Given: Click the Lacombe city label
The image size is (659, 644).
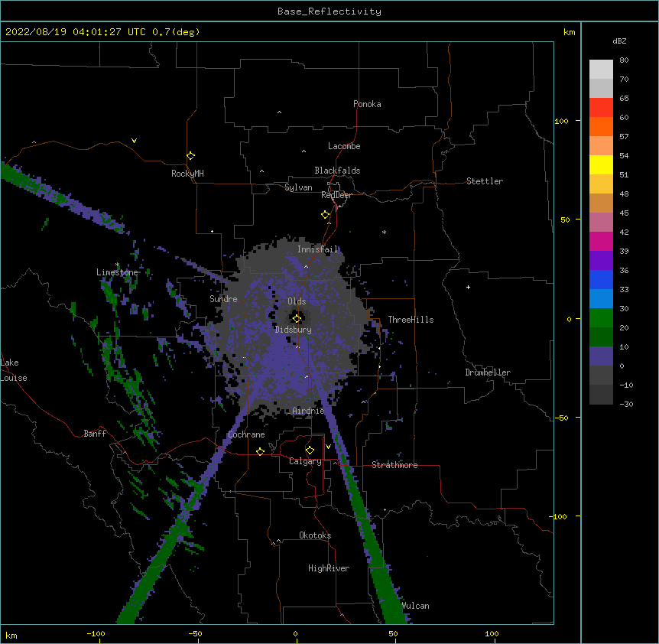Looking at the screenshot, I should point(344,146).
